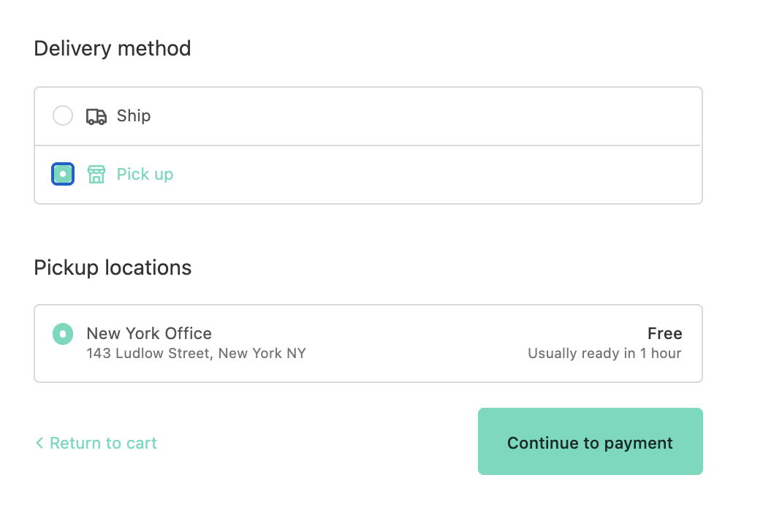Open the Return to cart link
Viewport: 763px width, 532px height.
(103, 443)
